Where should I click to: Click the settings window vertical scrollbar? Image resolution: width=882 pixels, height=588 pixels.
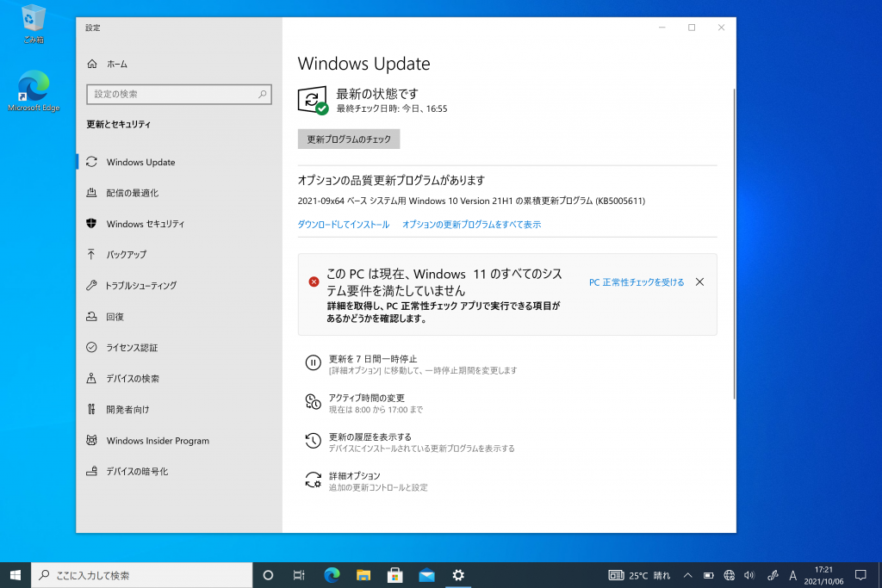pos(734,244)
